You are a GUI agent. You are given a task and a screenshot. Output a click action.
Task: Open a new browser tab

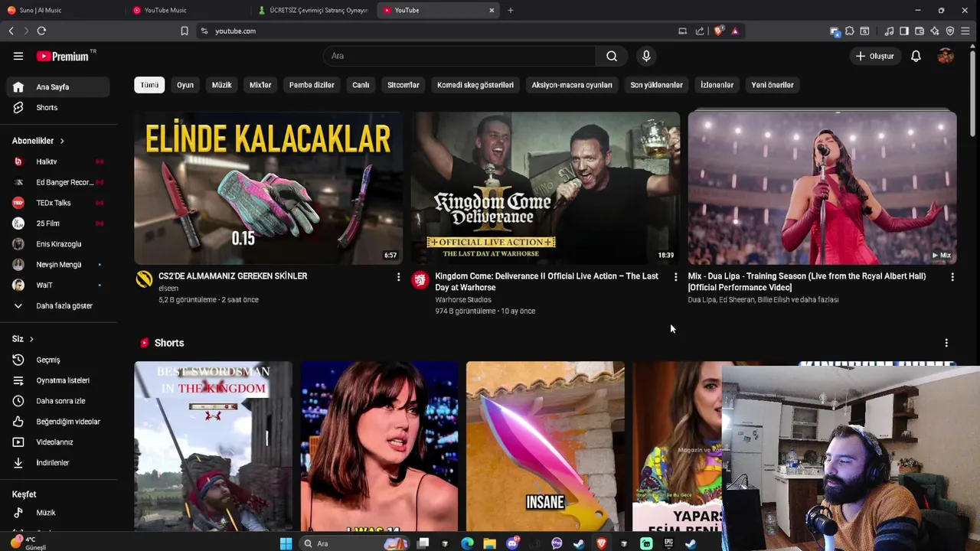(x=511, y=10)
